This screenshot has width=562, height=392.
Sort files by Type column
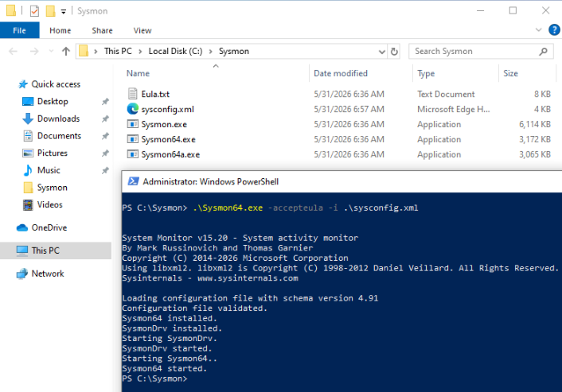[426, 73]
